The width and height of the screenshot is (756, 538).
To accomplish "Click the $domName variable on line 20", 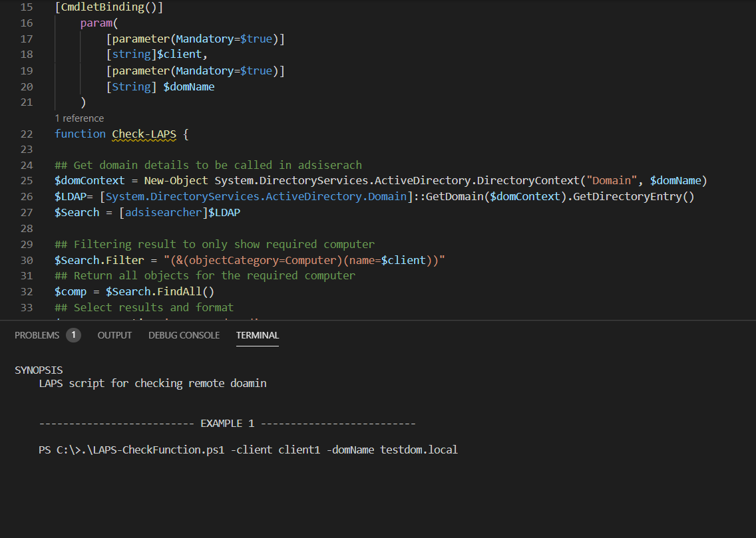I will coord(189,86).
